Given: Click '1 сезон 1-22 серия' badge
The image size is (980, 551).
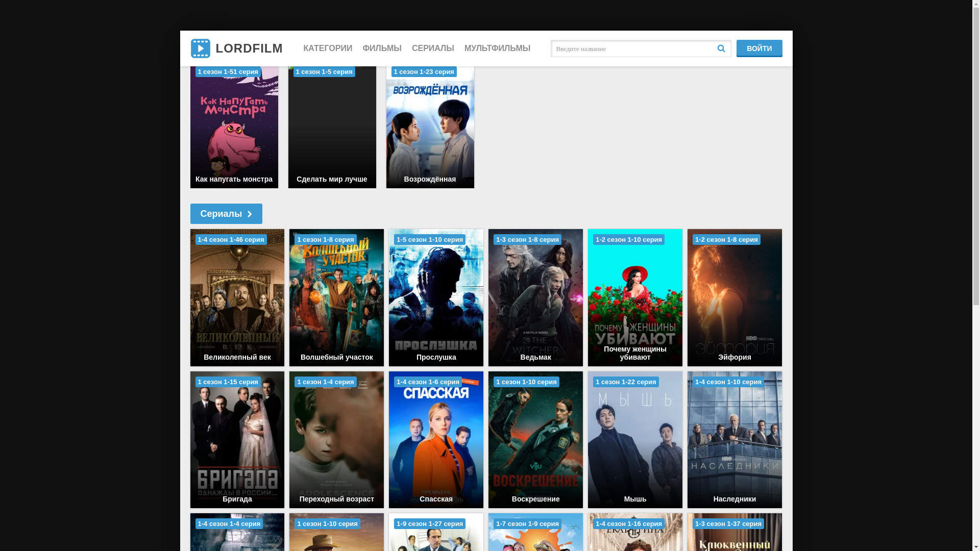Looking at the screenshot, I should pyautogui.click(x=626, y=382).
